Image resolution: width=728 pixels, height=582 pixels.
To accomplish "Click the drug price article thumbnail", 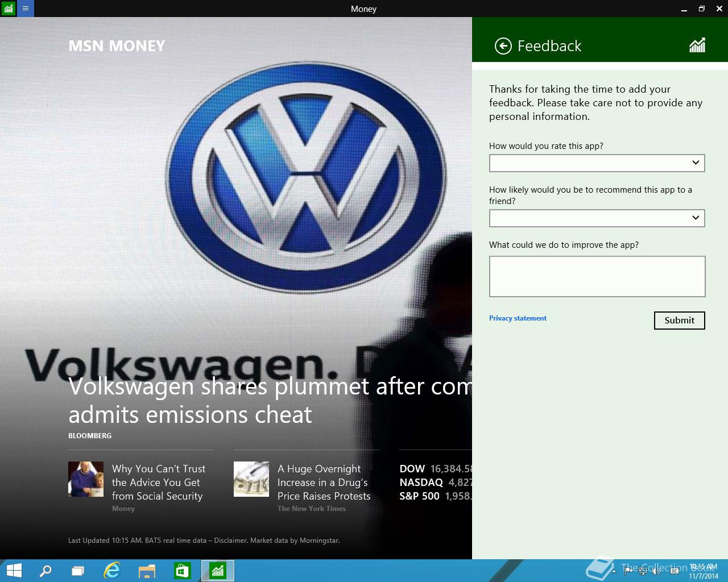I will [251, 479].
